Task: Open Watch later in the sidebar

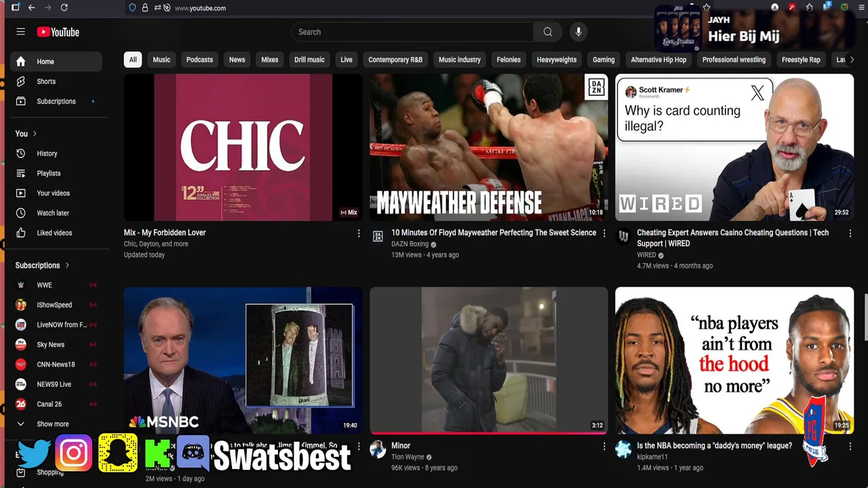Action: (56, 213)
